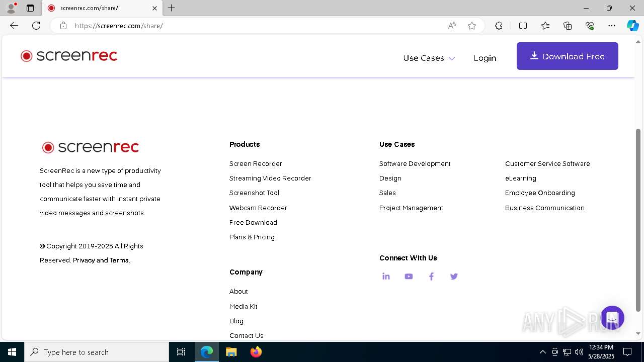Open a new tab
Image resolution: width=644 pixels, height=362 pixels.
172,8
